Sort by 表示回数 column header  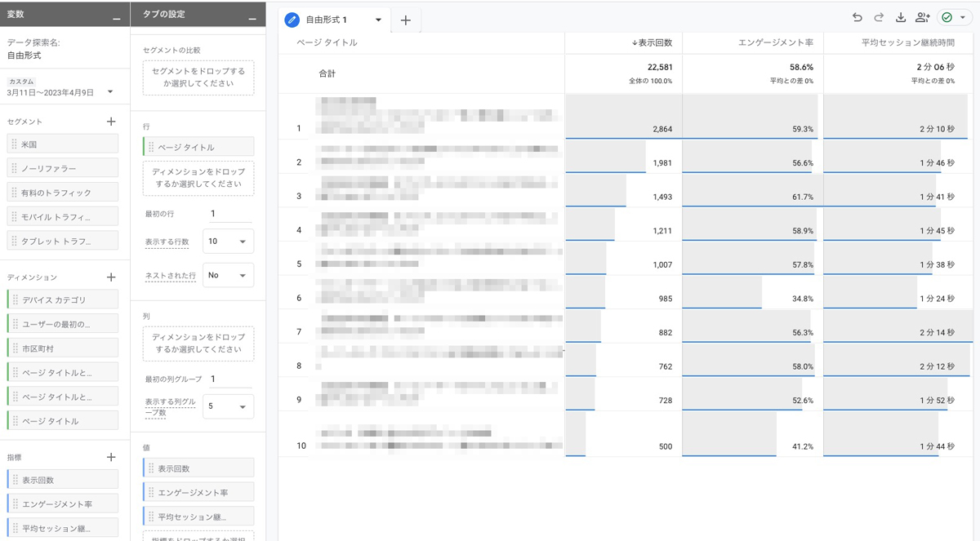[652, 42]
